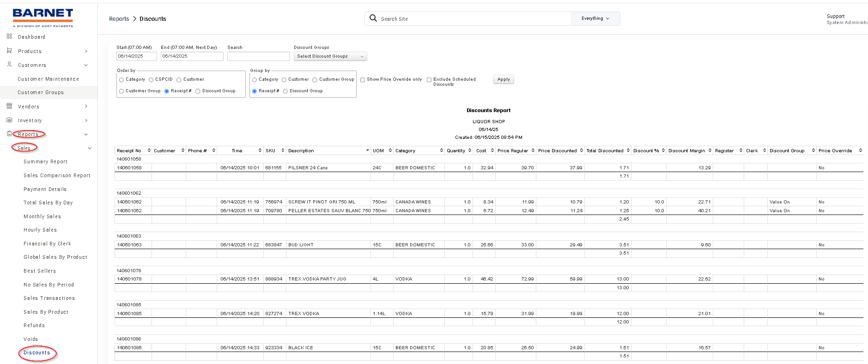This screenshot has height=364, width=868.
Task: Click the PILSNER 24 Cans description cell
Action: point(328,168)
